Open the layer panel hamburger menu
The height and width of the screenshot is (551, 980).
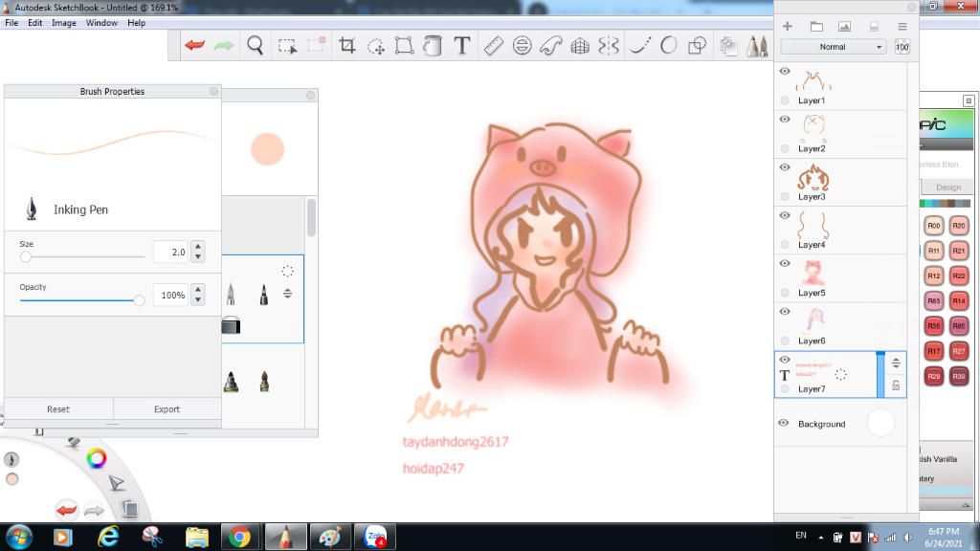pyautogui.click(x=902, y=26)
